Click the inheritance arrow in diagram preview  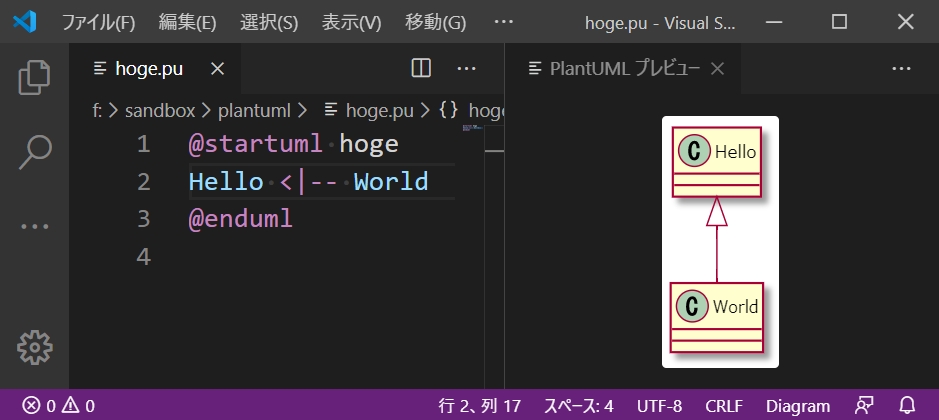(x=717, y=240)
